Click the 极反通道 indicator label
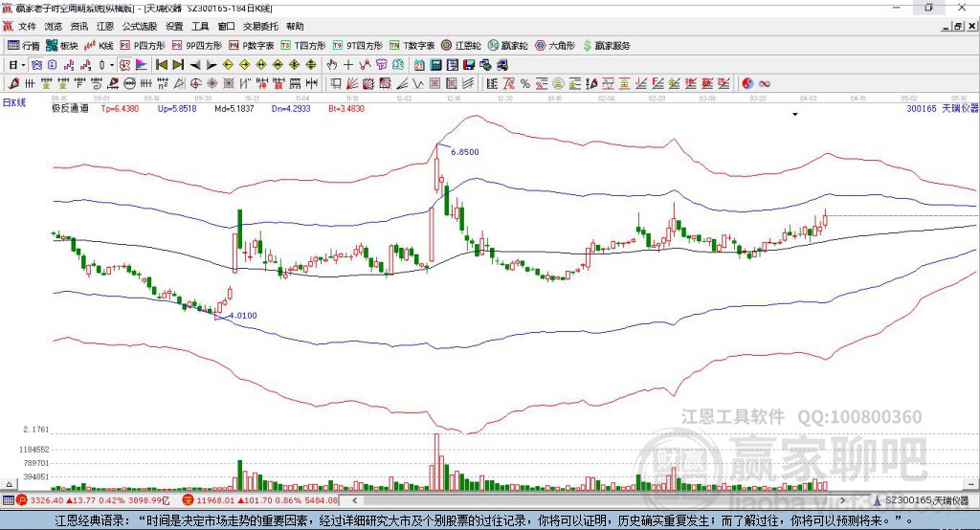 coord(70,108)
